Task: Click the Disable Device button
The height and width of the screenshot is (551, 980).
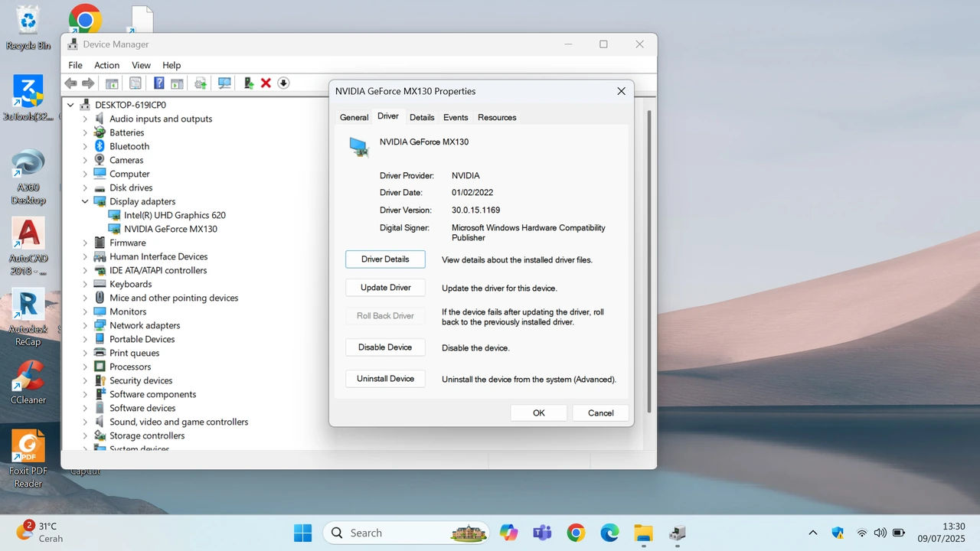Action: point(385,347)
